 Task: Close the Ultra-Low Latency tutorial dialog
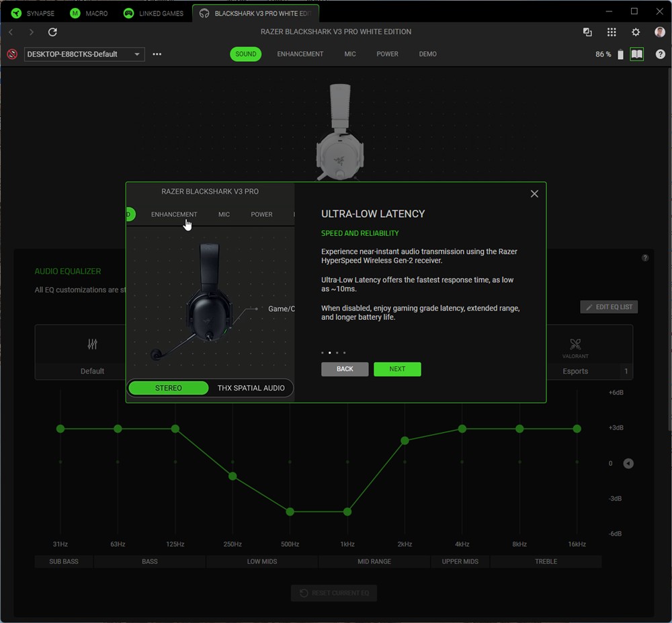tap(534, 194)
